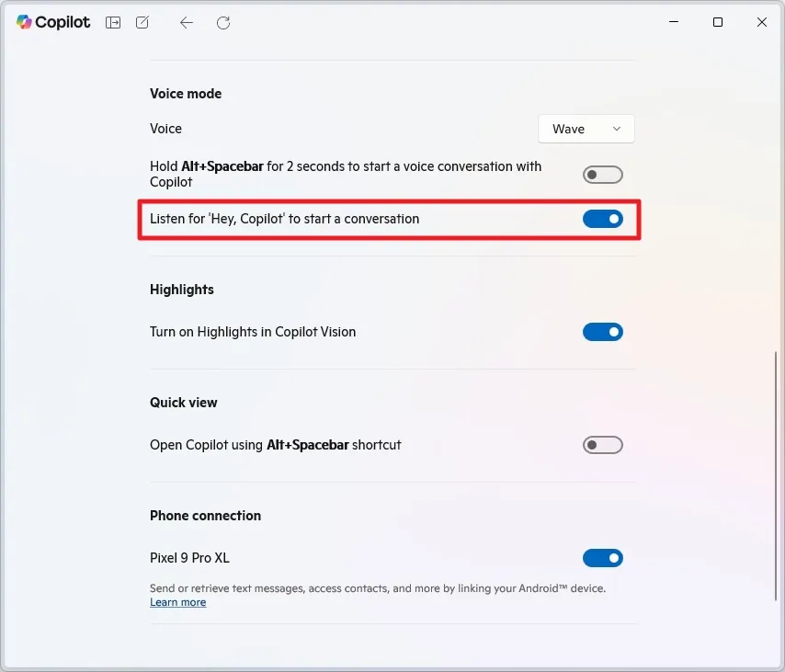Select the Phone connection section heading
This screenshot has height=672, width=785.
point(205,516)
